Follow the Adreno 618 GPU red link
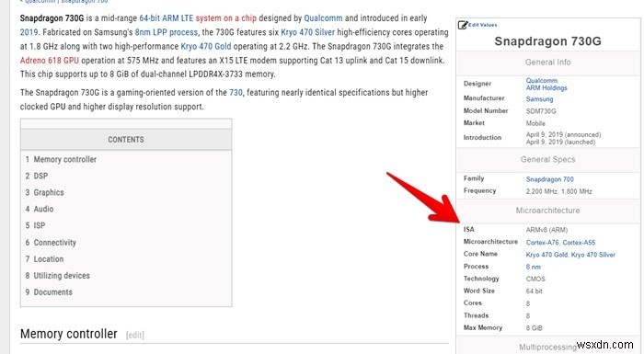 50,60
